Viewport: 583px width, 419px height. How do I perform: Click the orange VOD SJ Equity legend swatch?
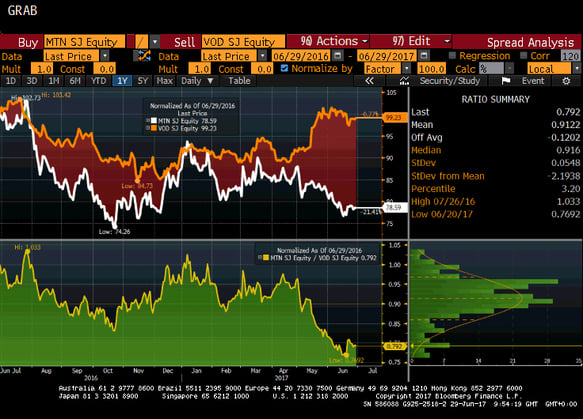tap(154, 128)
